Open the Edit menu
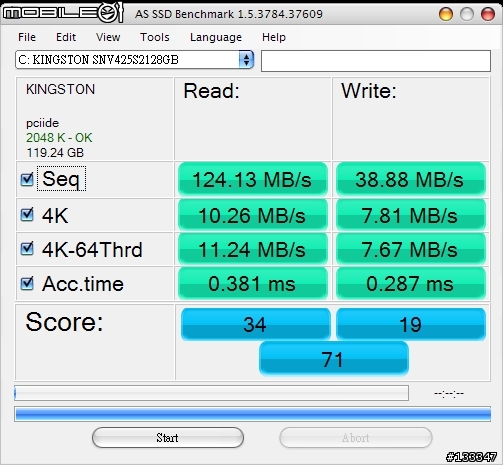Viewport: 503px width, 465px height. [66, 37]
